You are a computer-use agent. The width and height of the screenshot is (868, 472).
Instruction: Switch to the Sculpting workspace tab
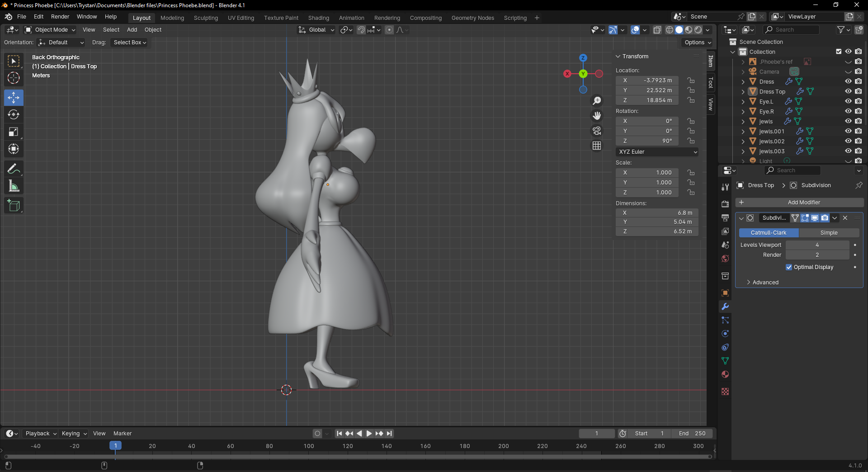click(x=206, y=18)
